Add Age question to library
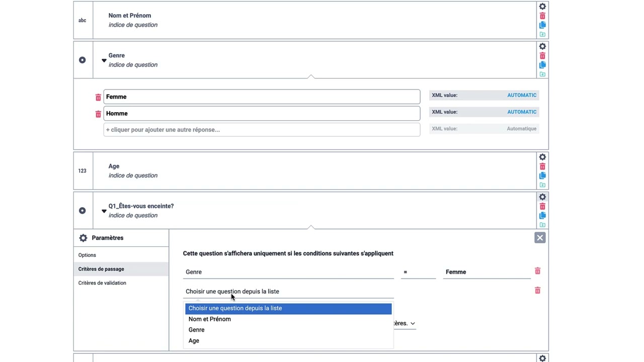The height and width of the screenshot is (362, 644). pos(542,185)
